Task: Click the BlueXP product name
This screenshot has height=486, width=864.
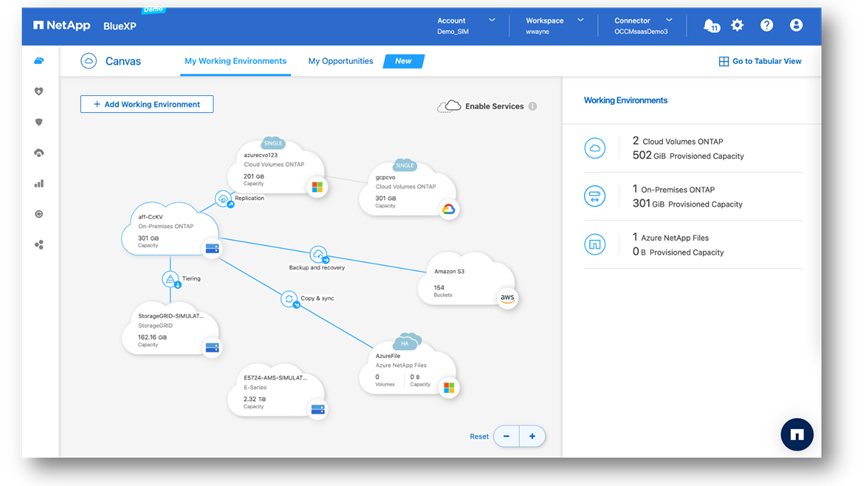Action: (x=120, y=26)
